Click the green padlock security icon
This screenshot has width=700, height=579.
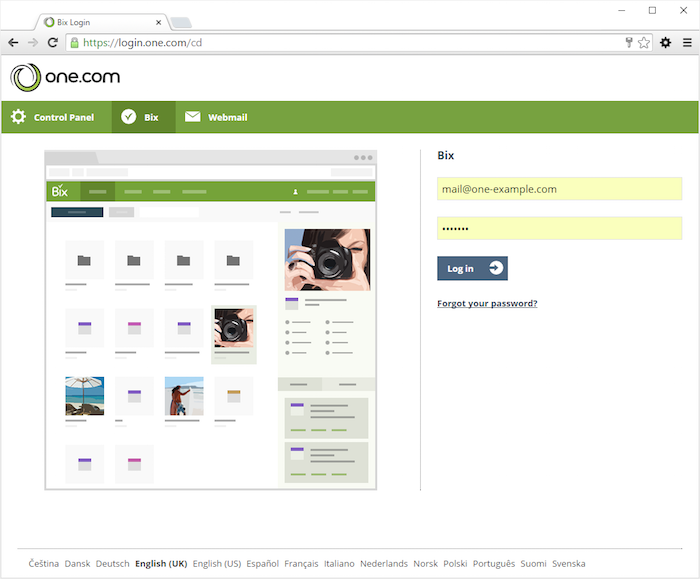click(75, 42)
